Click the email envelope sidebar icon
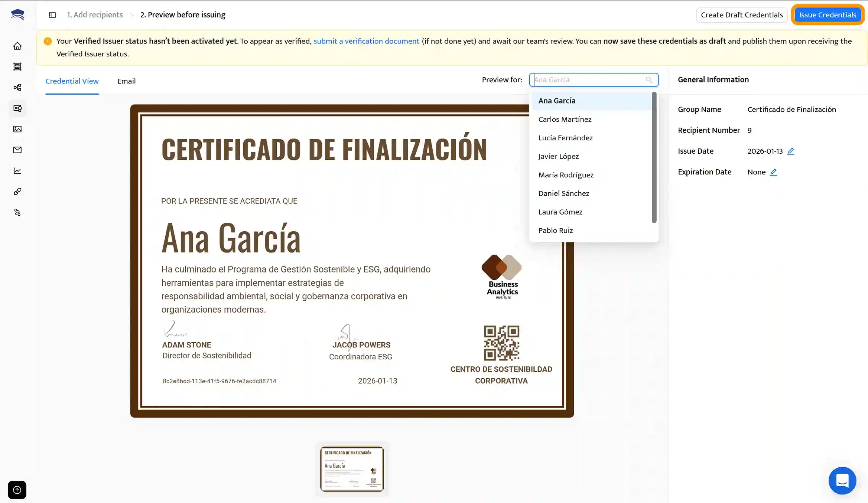This screenshot has height=503, width=868. [x=17, y=150]
